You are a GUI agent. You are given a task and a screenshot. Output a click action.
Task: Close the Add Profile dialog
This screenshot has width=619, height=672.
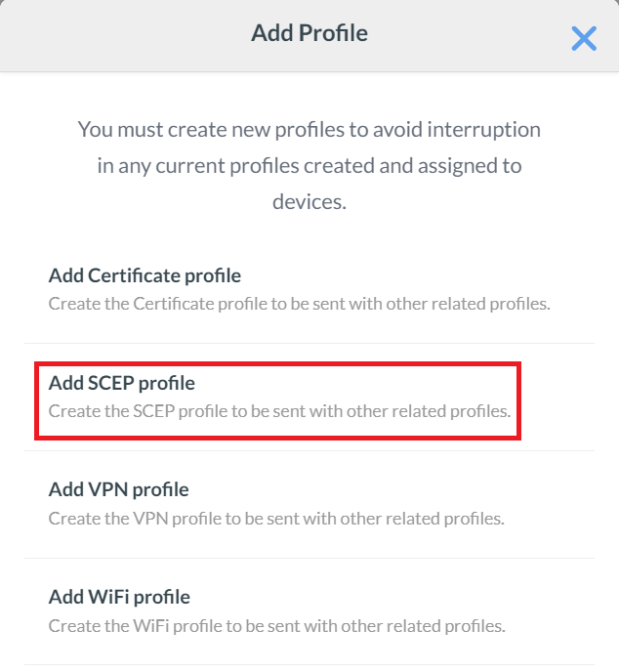584,38
